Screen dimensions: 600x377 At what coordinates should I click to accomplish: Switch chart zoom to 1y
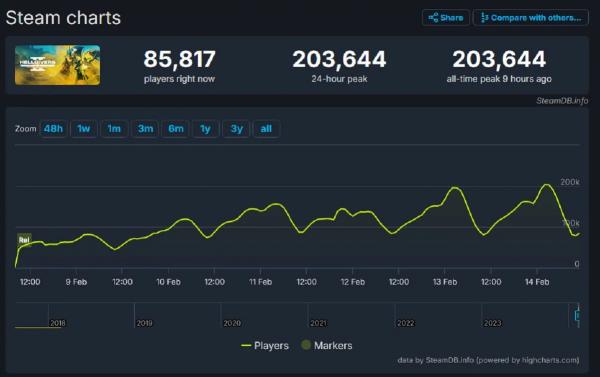[205, 129]
